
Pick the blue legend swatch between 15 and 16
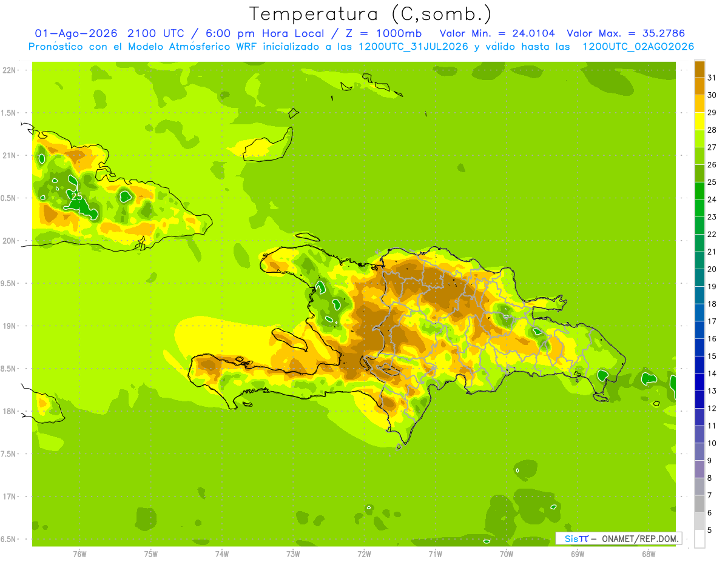[699, 347]
